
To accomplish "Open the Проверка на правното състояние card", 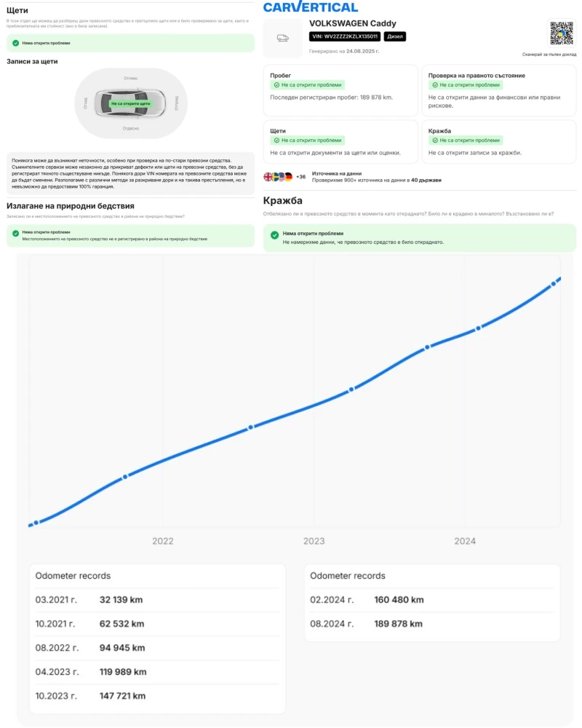I will click(x=498, y=90).
